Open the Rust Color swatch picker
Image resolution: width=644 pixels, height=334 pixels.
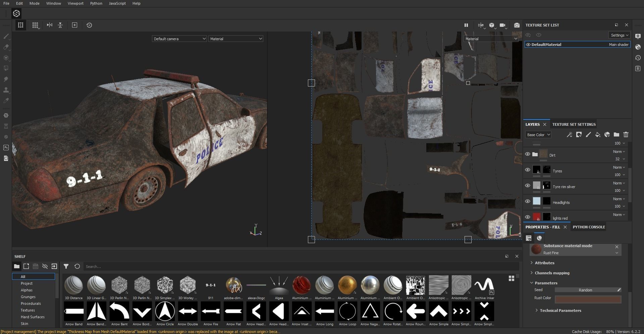pos(588,299)
